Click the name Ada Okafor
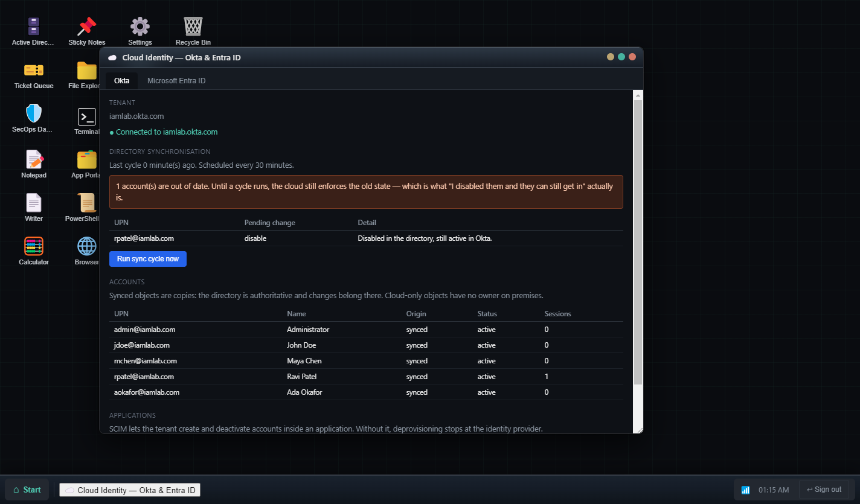 tap(304, 392)
